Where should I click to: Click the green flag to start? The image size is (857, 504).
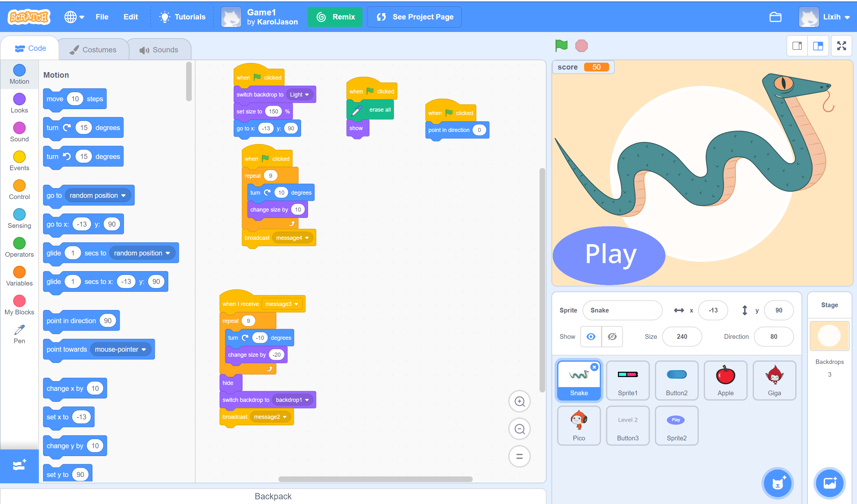pyautogui.click(x=561, y=45)
